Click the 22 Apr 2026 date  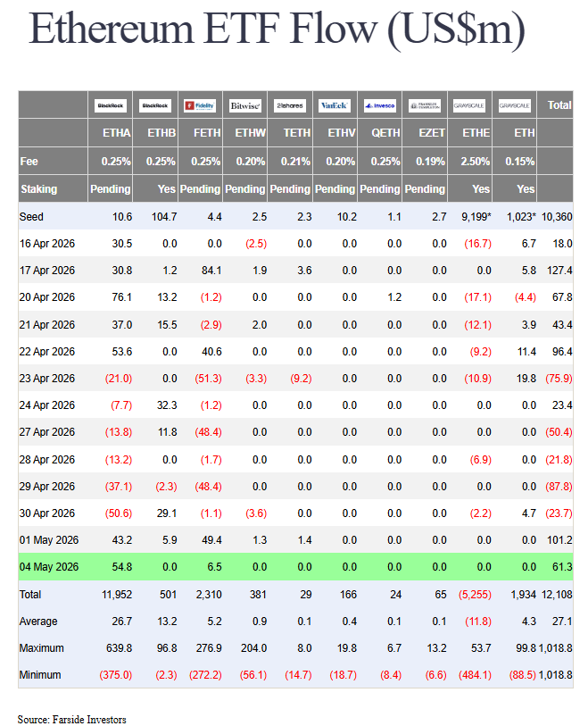46,352
